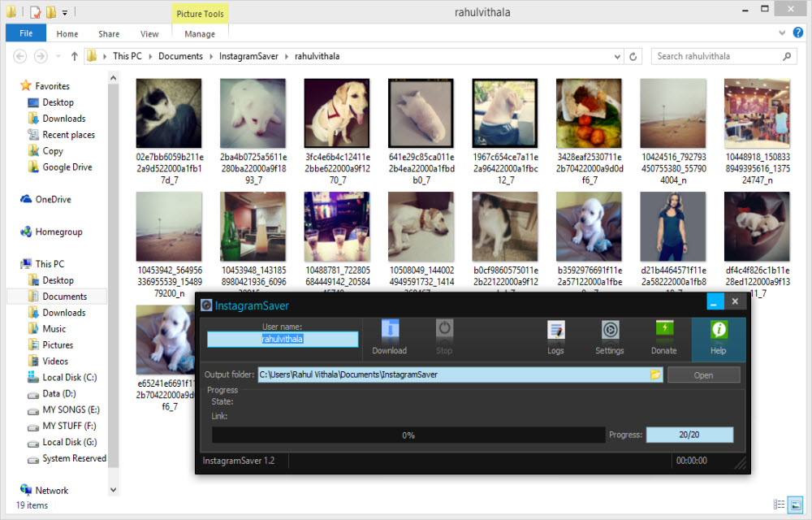The image size is (812, 520).
Task: Open Pictures under This PC
Action: (x=58, y=345)
